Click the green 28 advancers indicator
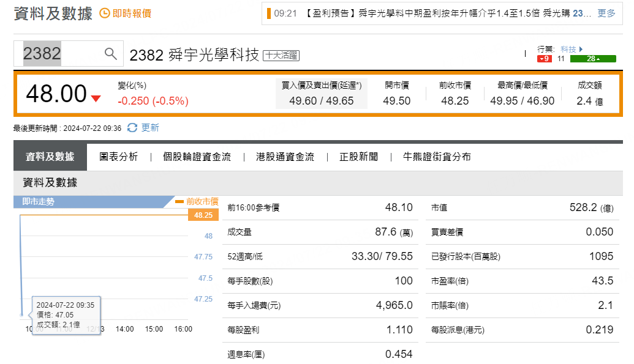Image resolution: width=634 pixels, height=364 pixels. click(x=593, y=59)
